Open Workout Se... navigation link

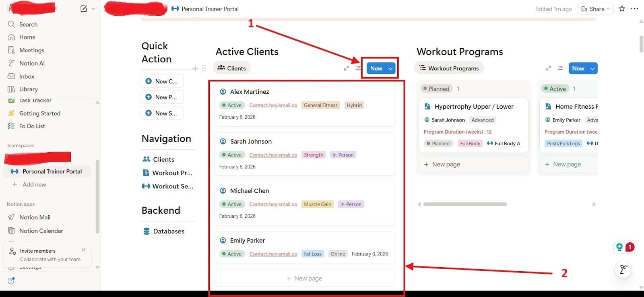(168, 186)
